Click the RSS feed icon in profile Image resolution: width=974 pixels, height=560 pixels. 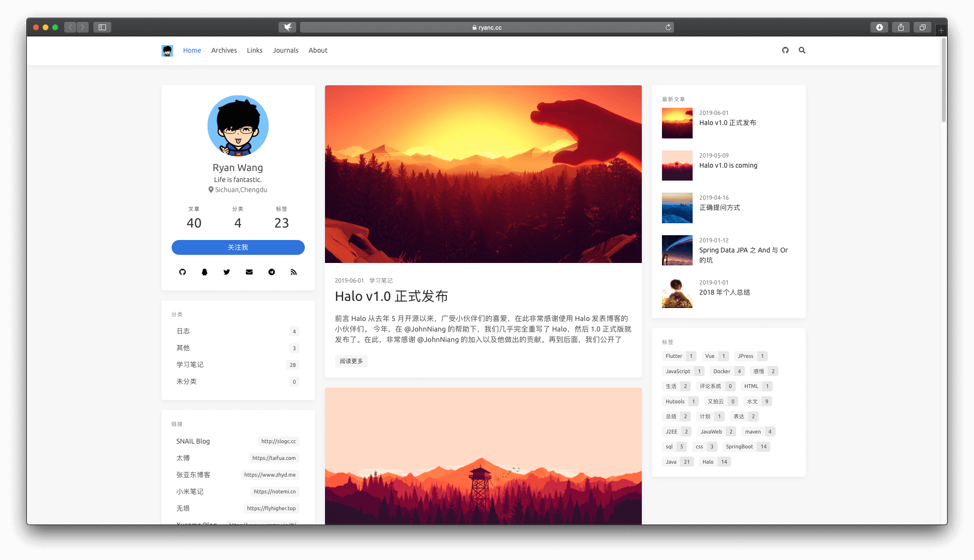click(294, 272)
